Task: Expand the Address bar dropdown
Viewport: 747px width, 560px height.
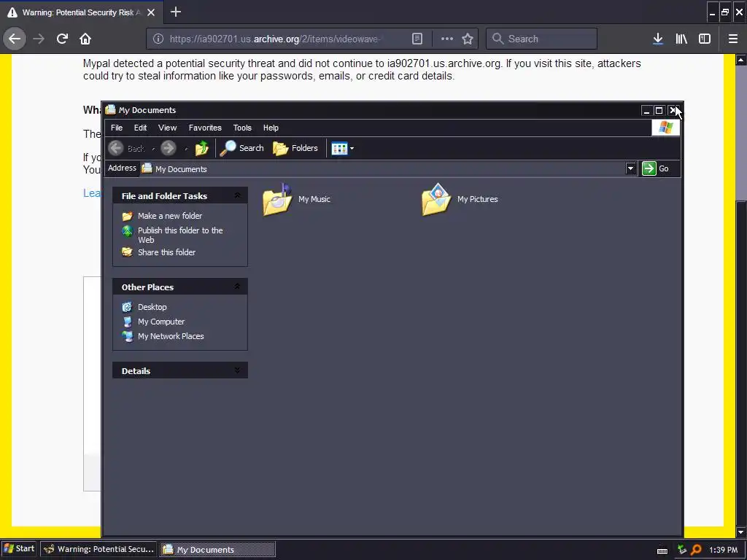Action: pos(630,168)
